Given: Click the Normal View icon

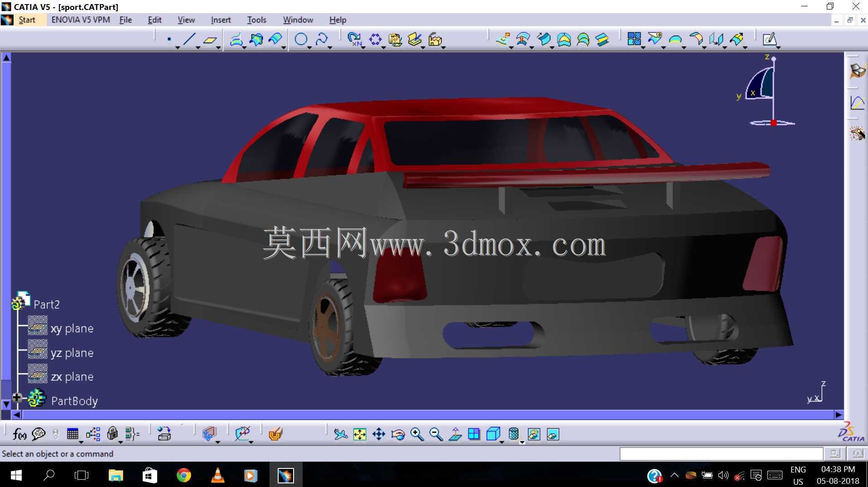Looking at the screenshot, I should click(x=455, y=434).
